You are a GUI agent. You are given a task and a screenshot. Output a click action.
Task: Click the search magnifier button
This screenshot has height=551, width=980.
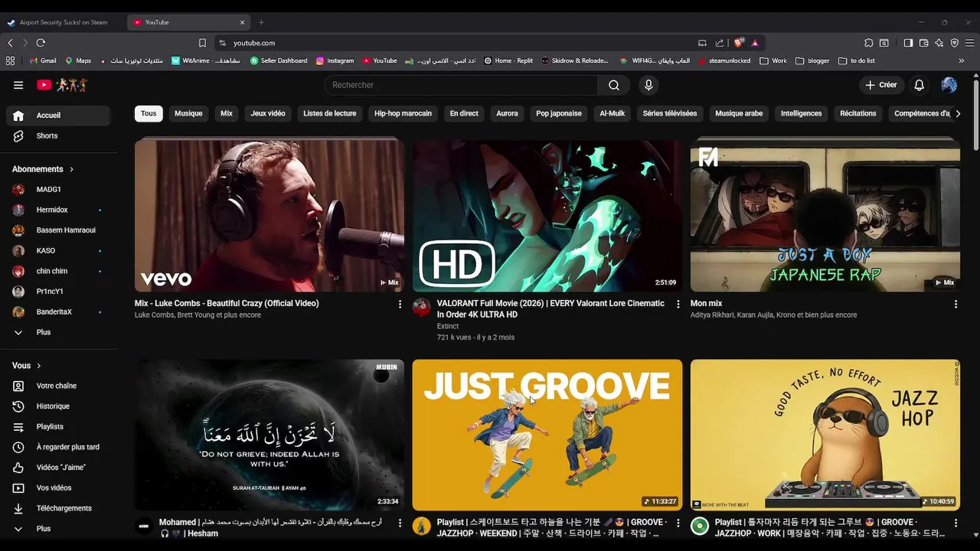click(614, 85)
